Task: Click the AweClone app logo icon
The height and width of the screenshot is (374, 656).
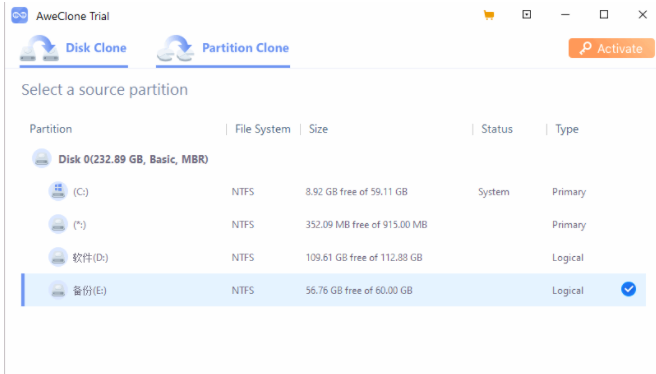Action: click(x=19, y=15)
